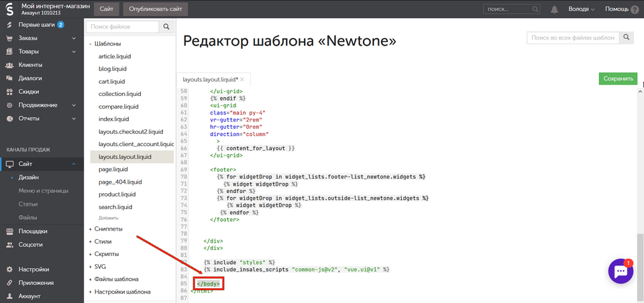This screenshot has width=644, height=303.
Task: Click the search-all-template-files magnifier button
Action: (x=627, y=38)
